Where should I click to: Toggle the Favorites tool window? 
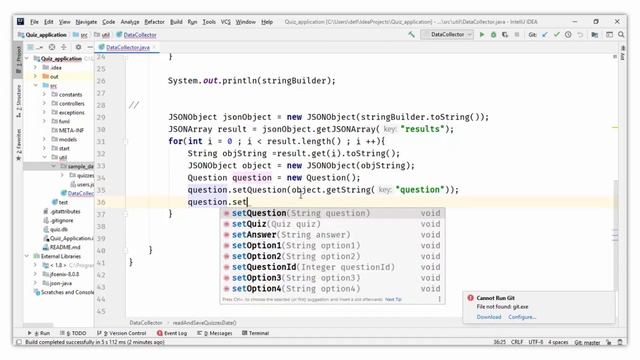18,144
